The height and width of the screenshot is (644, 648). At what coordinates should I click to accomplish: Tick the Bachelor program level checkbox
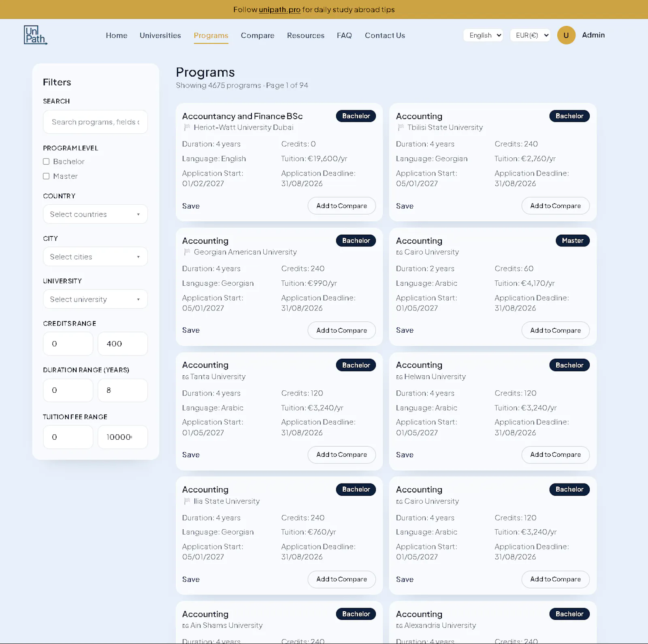click(x=46, y=162)
